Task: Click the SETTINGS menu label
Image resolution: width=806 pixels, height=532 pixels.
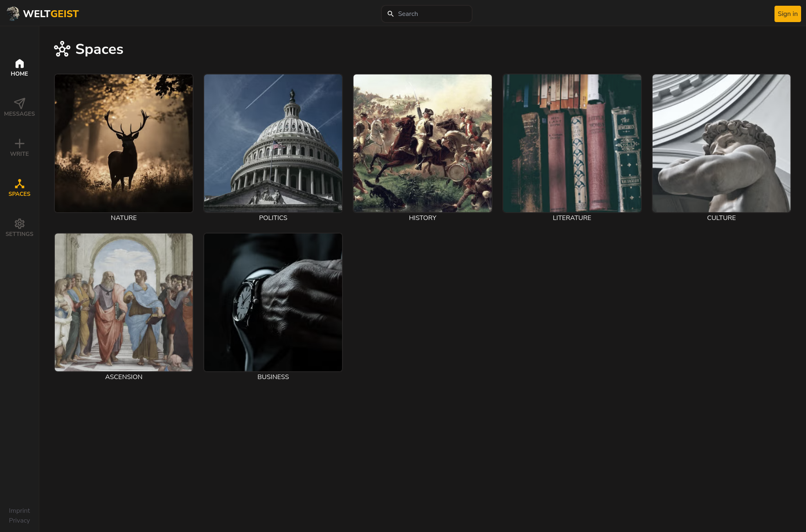Action: click(19, 234)
